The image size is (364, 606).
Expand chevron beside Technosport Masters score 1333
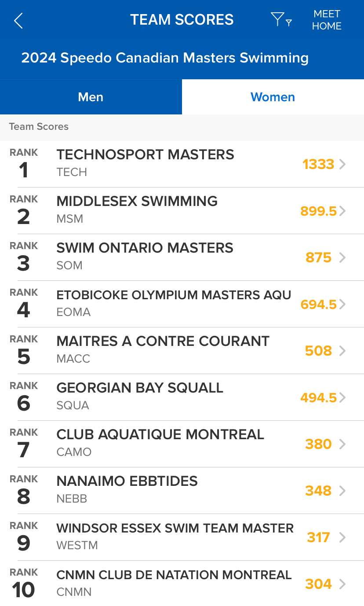(342, 164)
